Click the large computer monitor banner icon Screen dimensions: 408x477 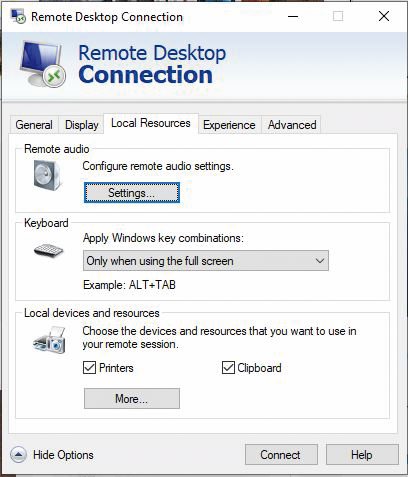[43, 64]
